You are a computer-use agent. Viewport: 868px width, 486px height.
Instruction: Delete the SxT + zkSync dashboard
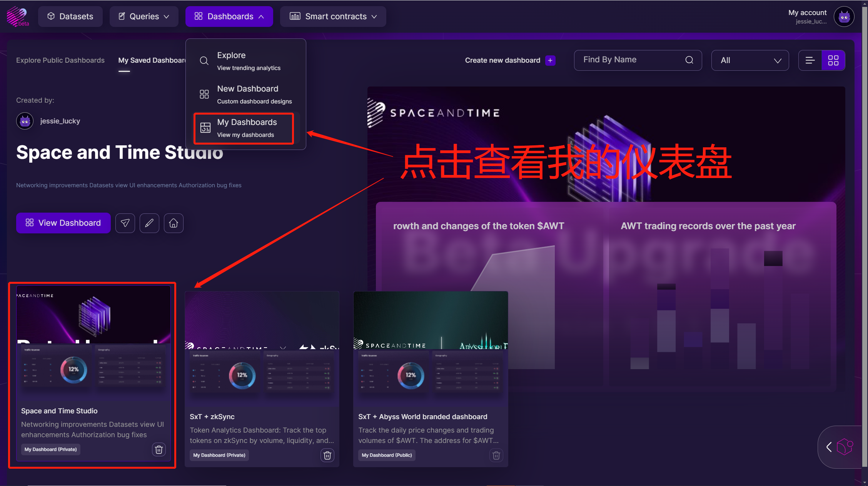[327, 455]
